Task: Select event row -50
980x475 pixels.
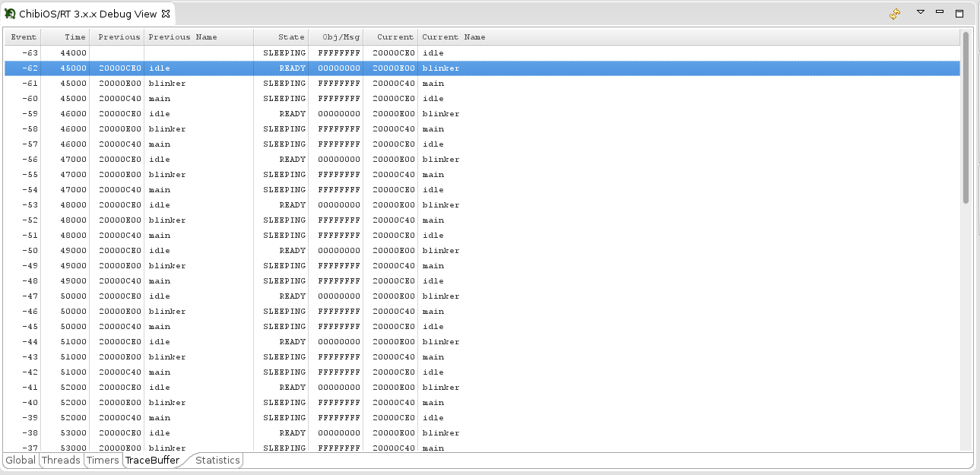Action: [x=482, y=251]
